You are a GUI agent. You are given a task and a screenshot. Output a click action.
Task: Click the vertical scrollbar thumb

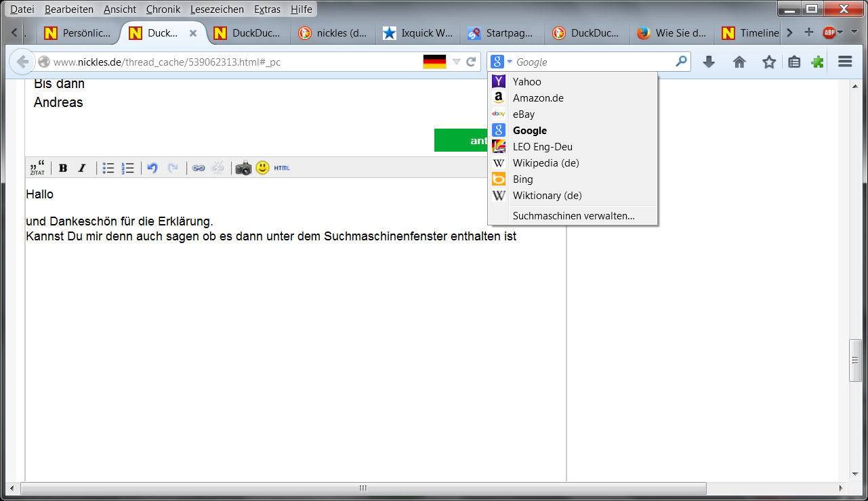[856, 360]
